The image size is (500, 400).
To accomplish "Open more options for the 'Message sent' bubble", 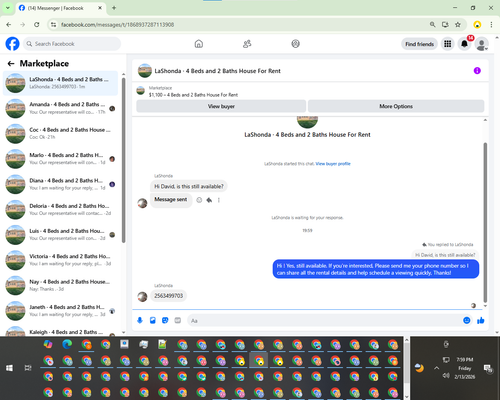I will tap(219, 200).
